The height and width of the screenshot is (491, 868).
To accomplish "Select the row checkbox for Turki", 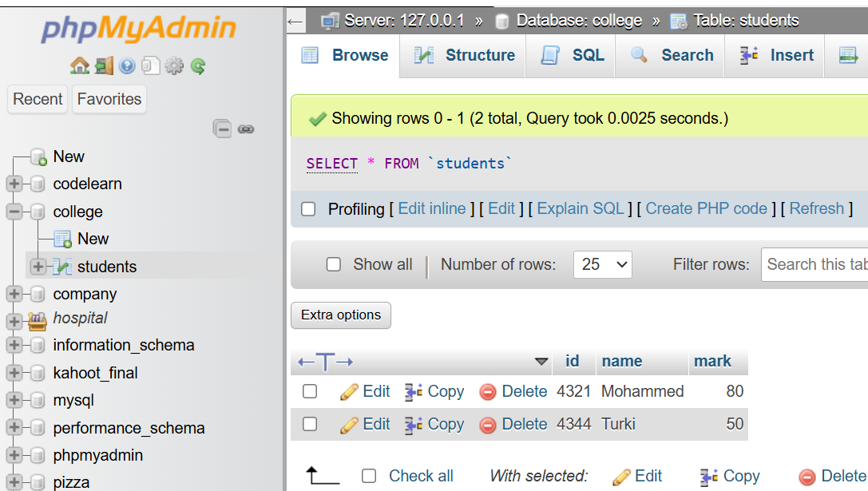I will 310,424.
